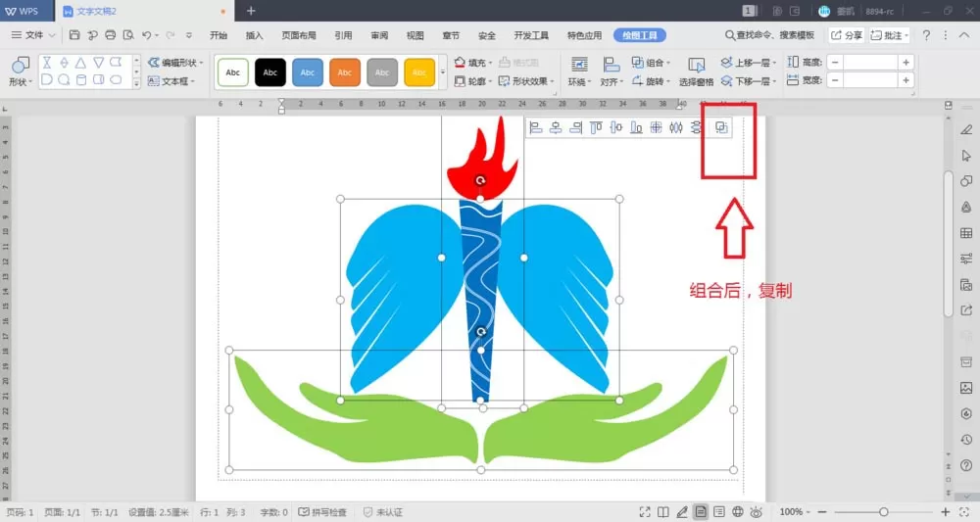Open a new tab with plus button
This screenshot has height=522, width=980.
pos(251,11)
